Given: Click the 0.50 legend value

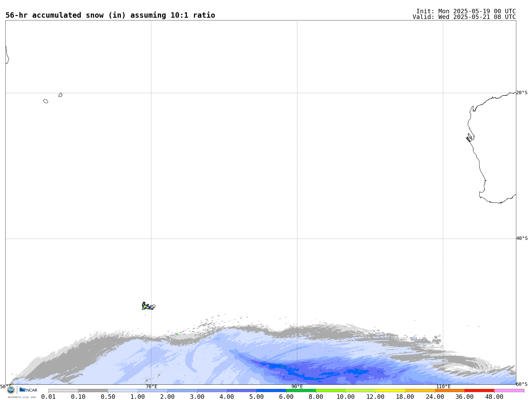Looking at the screenshot, I should pyautogui.click(x=108, y=397).
